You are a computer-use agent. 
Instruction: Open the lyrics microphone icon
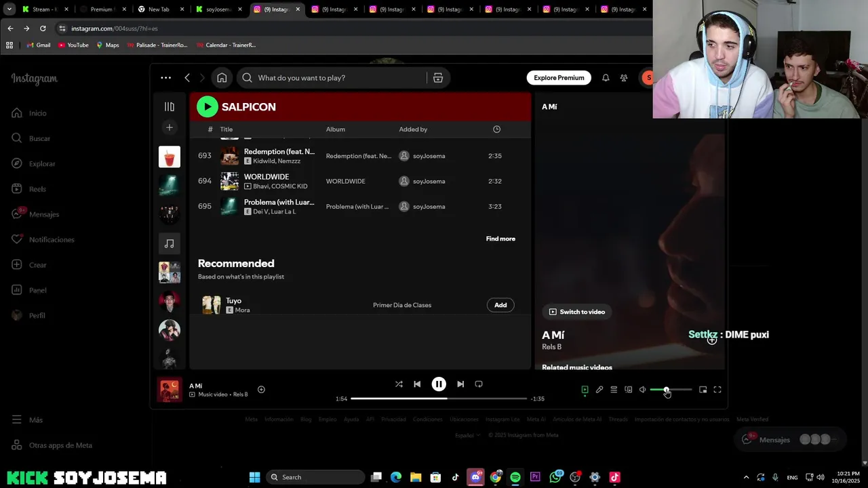click(x=599, y=390)
